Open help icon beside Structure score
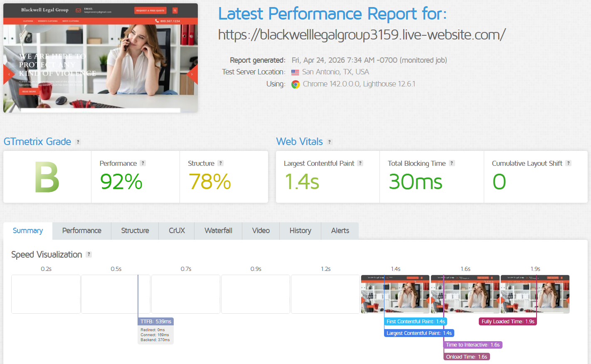This screenshot has width=591, height=364. [x=220, y=163]
